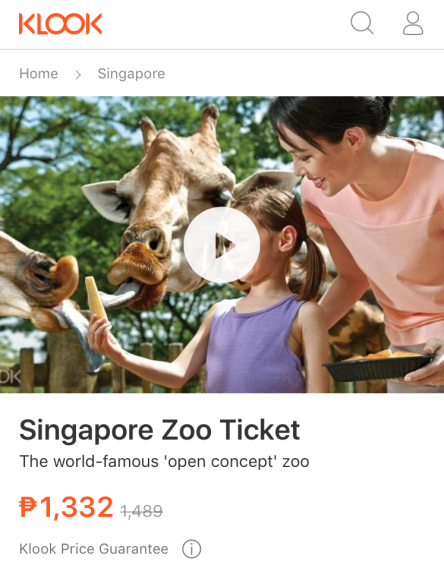Open Klook Price Guarantee details text
This screenshot has width=444, height=562.
(x=94, y=549)
